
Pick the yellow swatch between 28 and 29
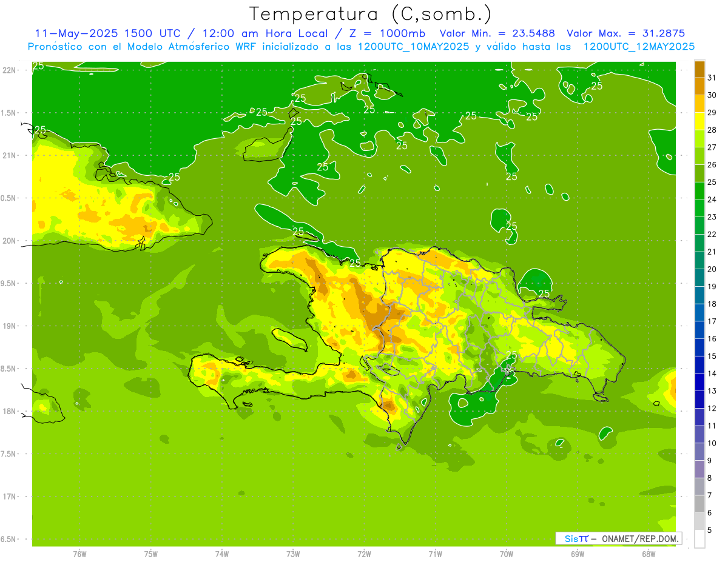[x=699, y=121]
